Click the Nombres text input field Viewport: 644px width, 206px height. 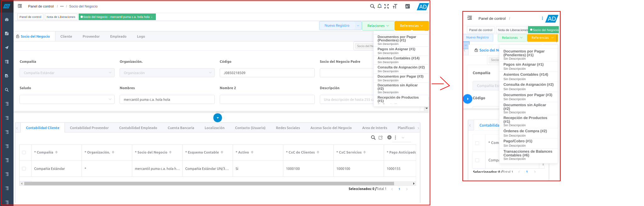point(167,100)
